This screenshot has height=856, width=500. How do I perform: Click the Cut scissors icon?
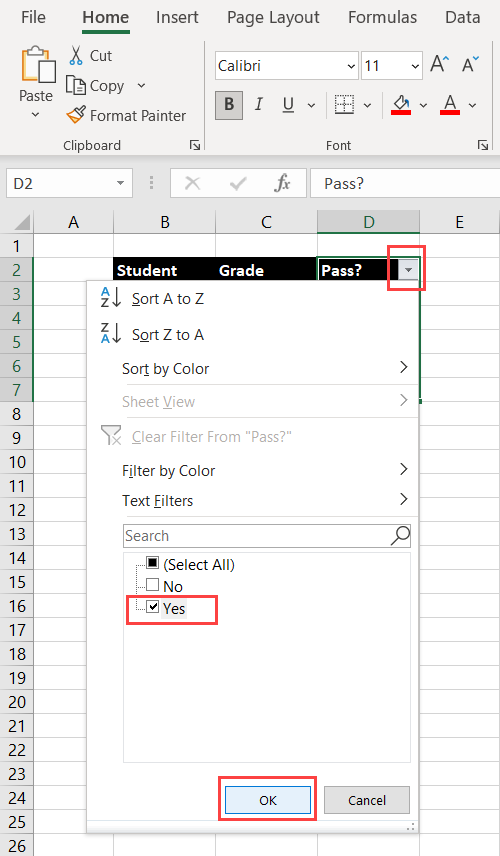point(76,56)
